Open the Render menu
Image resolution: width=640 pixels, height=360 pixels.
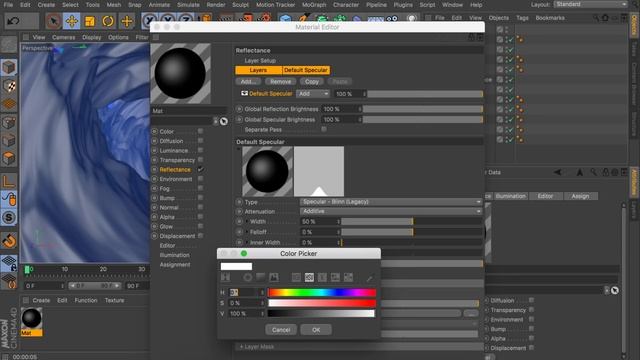click(x=216, y=5)
